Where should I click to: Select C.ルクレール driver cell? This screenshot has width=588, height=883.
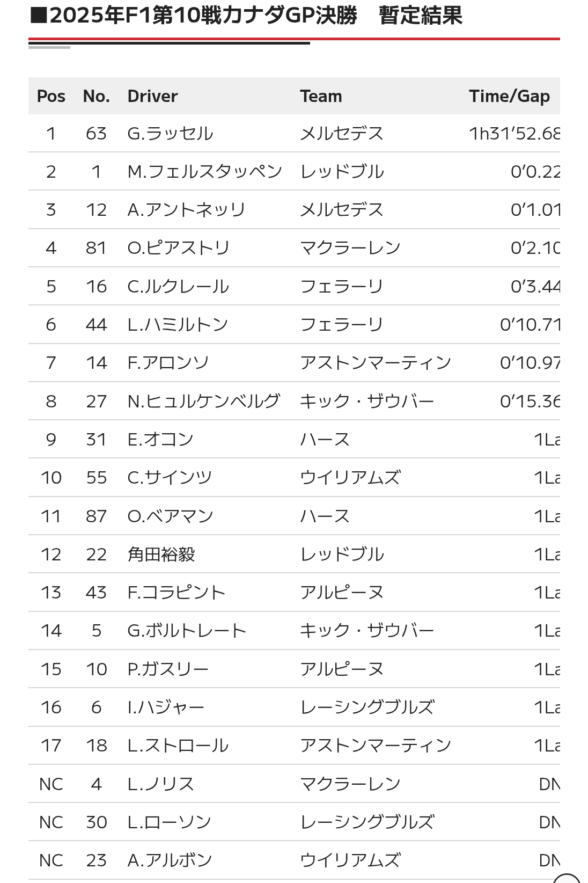point(178,286)
